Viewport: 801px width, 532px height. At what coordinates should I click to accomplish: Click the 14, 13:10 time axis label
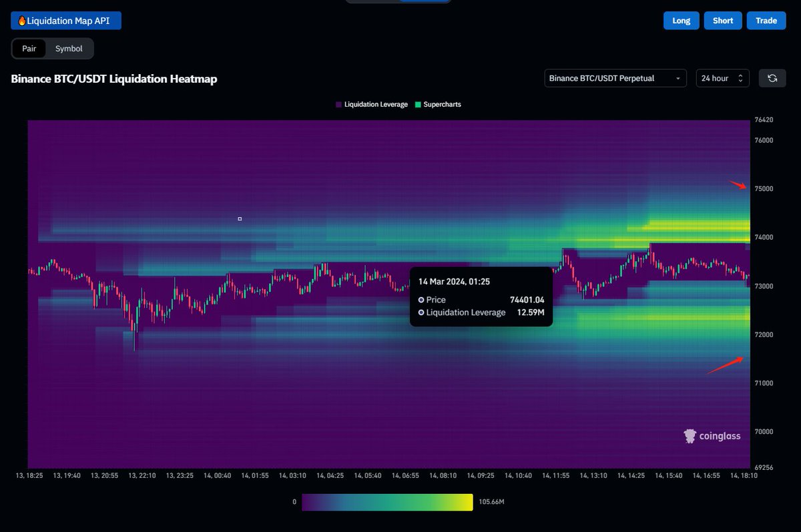pyautogui.click(x=593, y=476)
